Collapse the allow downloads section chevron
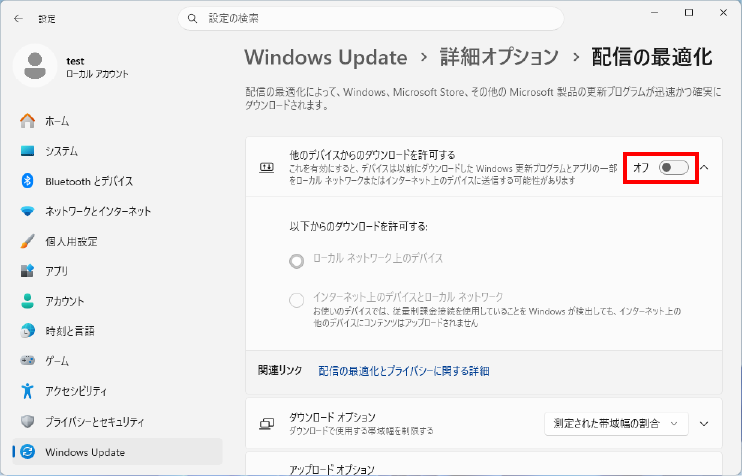This screenshot has height=476, width=742. (x=704, y=167)
